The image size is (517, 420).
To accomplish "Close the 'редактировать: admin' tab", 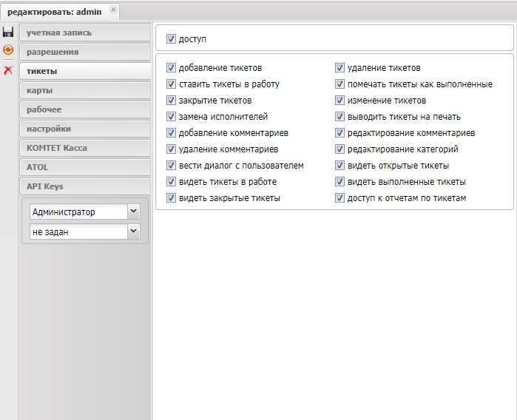I will 113,10.
